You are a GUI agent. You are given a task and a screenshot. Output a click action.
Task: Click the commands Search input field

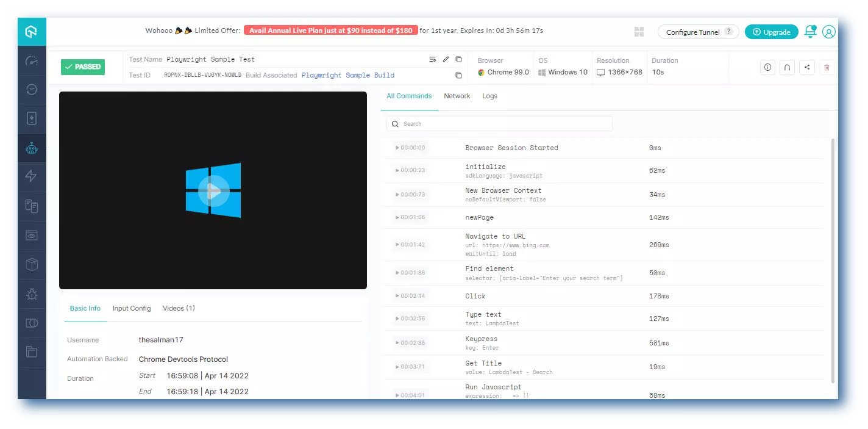pyautogui.click(x=500, y=124)
